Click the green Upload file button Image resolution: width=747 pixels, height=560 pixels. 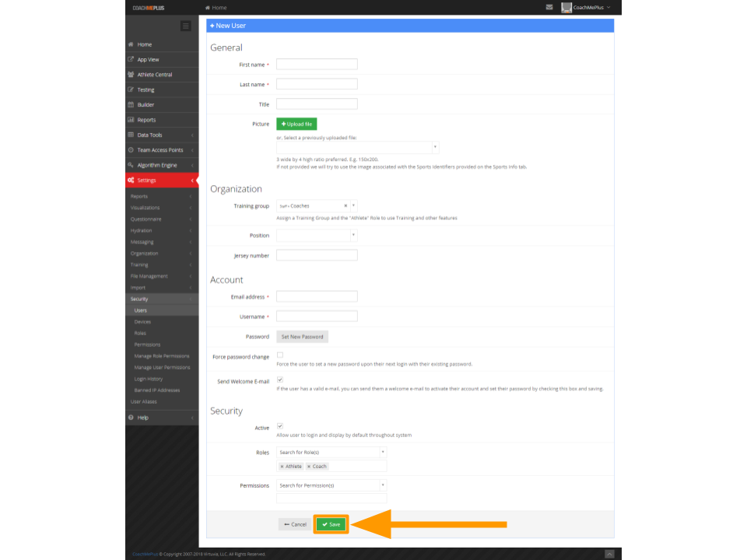pyautogui.click(x=296, y=124)
